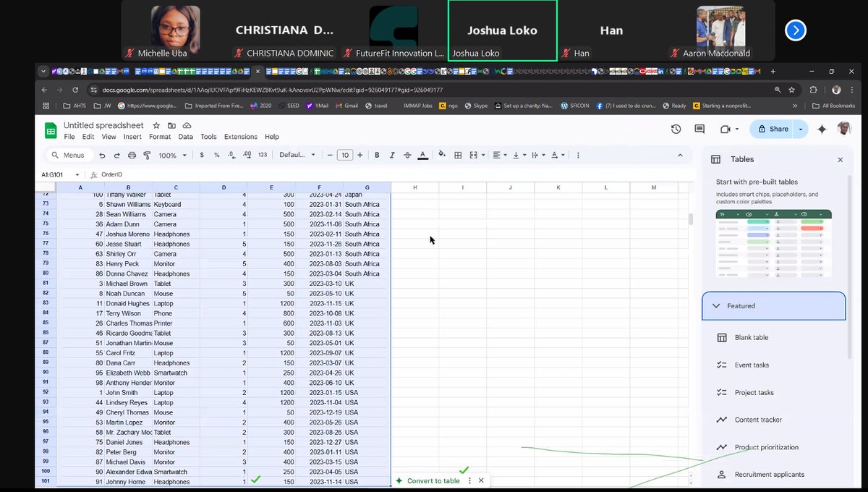Toggle bold formatting
The image size is (868, 492).
coord(377,155)
